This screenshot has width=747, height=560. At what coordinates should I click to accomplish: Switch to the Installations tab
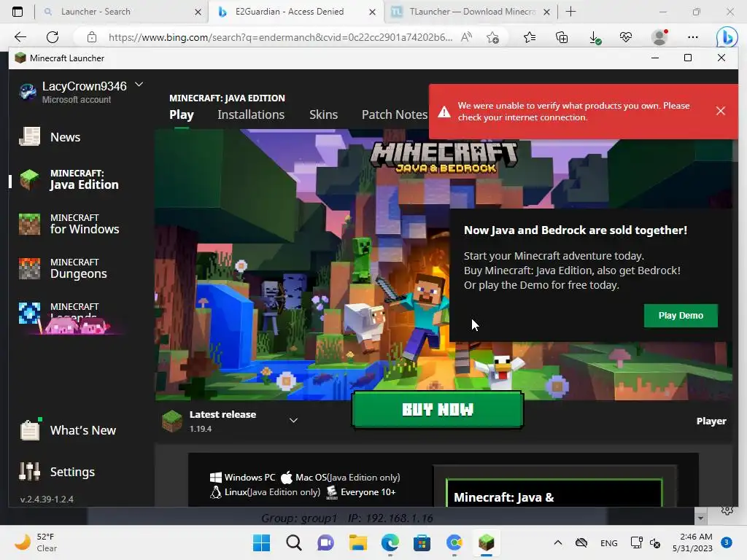click(x=251, y=114)
